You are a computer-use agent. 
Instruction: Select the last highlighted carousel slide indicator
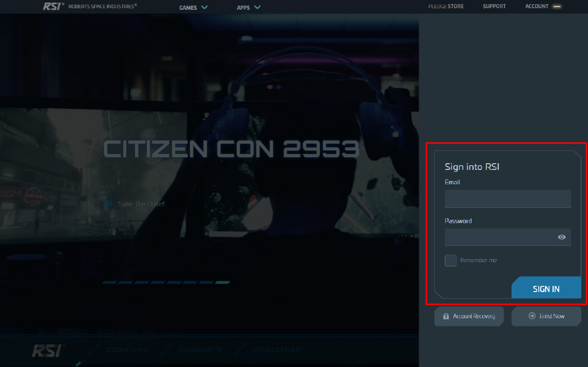[x=222, y=282]
